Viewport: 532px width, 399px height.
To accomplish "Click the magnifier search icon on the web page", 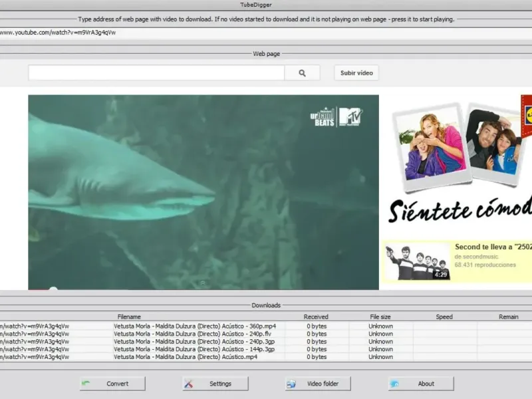I will [x=302, y=73].
